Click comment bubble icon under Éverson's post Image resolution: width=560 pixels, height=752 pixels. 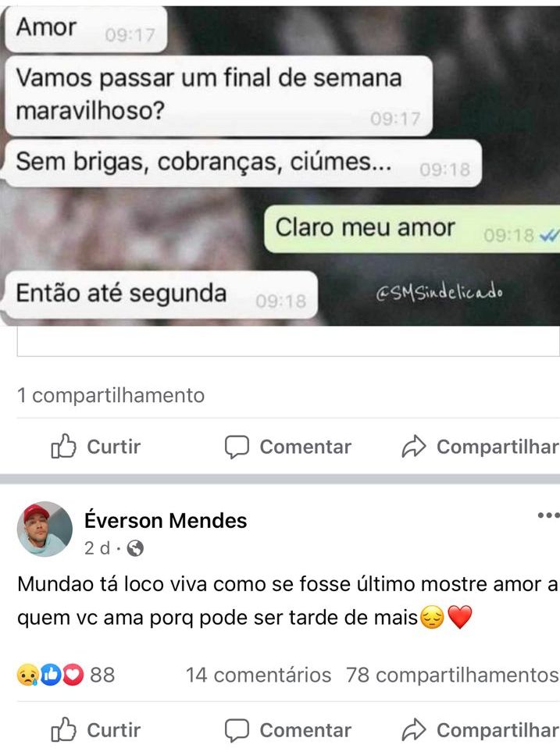237,730
